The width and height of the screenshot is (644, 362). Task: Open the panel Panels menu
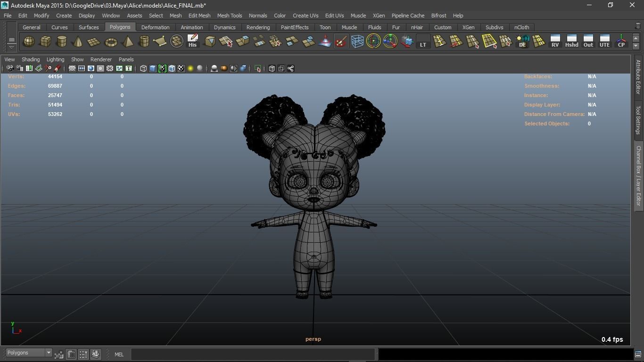pyautogui.click(x=126, y=59)
